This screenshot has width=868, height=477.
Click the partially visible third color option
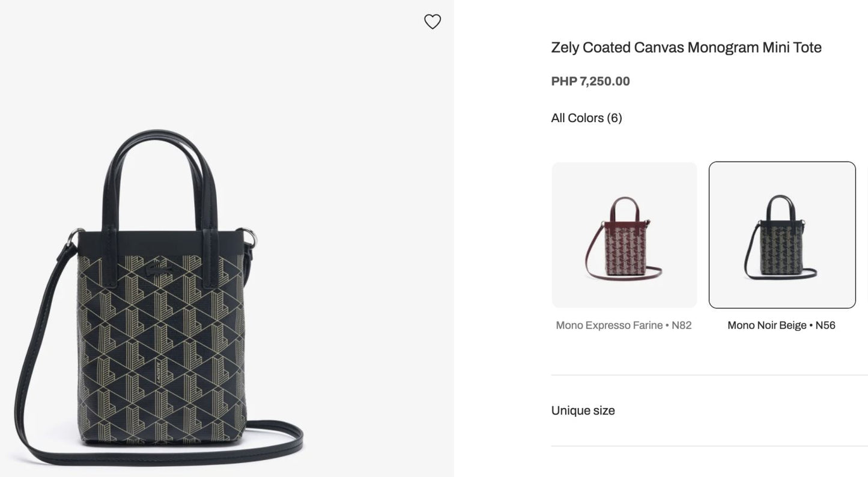(x=866, y=234)
